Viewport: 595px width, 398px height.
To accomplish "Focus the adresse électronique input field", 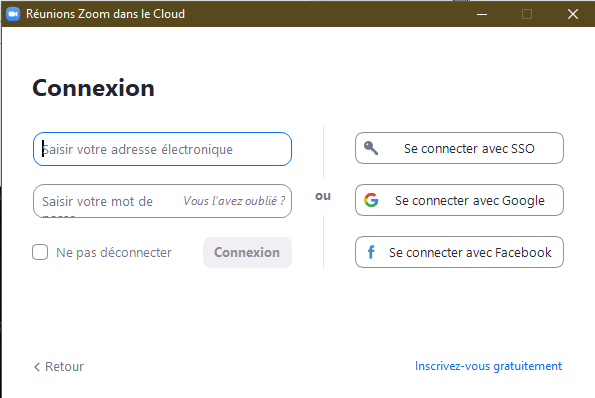I will point(162,149).
